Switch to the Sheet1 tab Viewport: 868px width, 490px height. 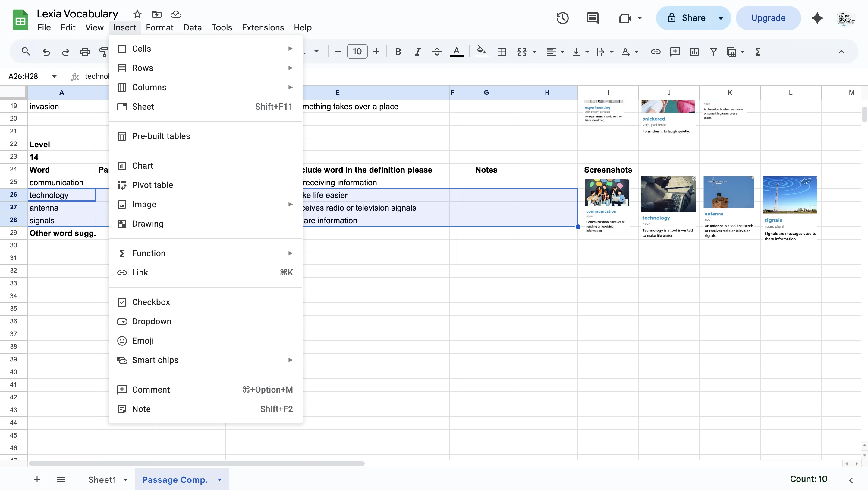(103, 479)
